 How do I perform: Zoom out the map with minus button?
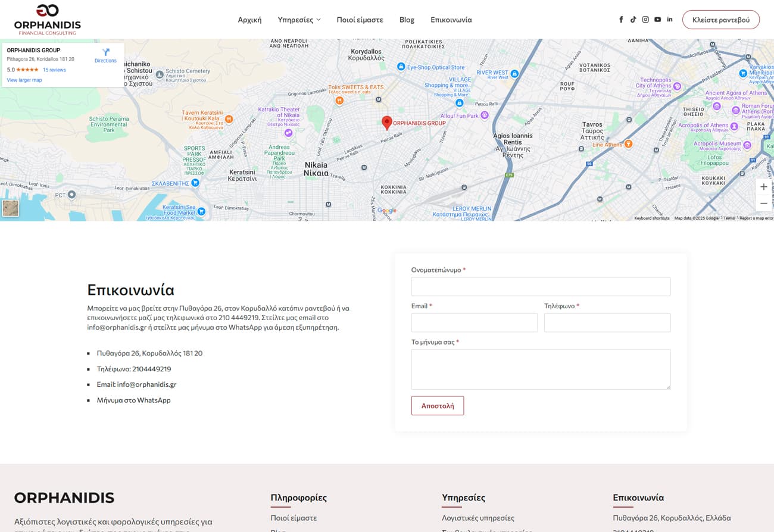pyautogui.click(x=764, y=204)
